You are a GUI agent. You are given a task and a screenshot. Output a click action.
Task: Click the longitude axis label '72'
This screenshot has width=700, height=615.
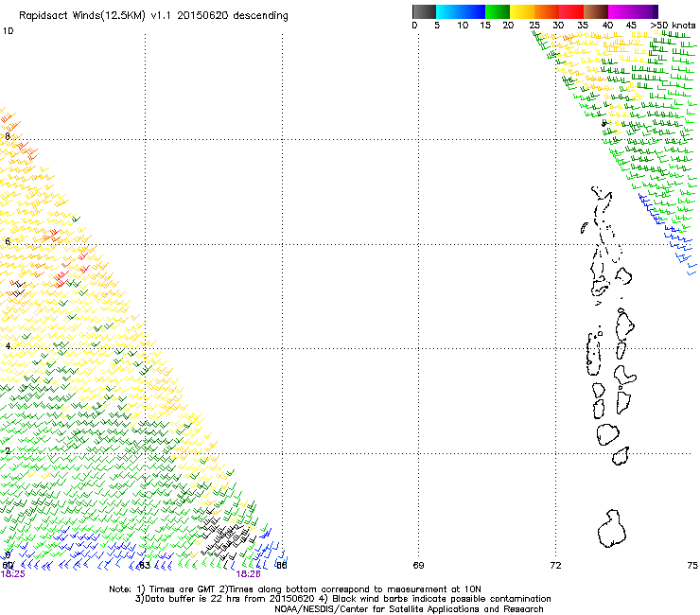coord(555,566)
